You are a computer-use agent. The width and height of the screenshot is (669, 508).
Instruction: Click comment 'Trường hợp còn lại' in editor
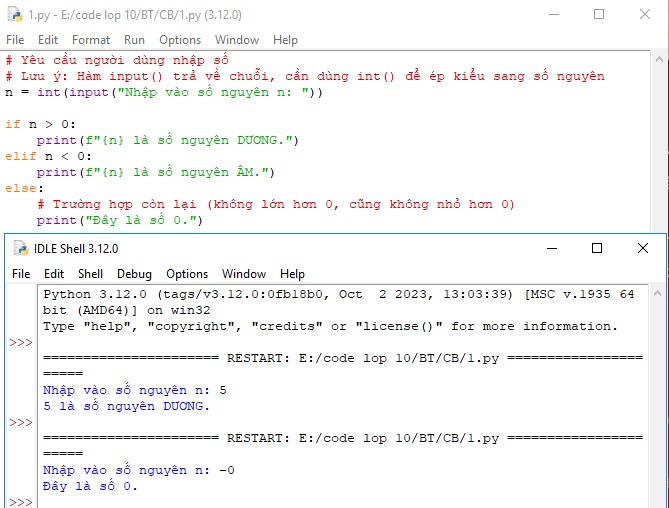point(276,204)
